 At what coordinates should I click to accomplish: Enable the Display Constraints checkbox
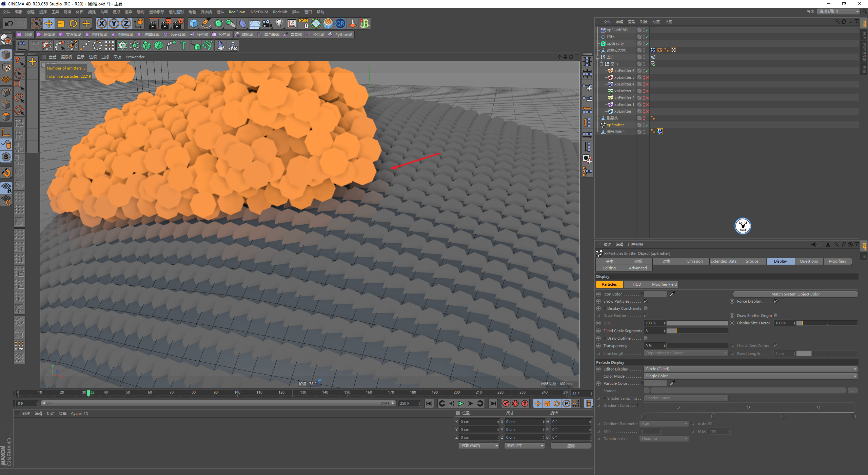pyautogui.click(x=646, y=308)
